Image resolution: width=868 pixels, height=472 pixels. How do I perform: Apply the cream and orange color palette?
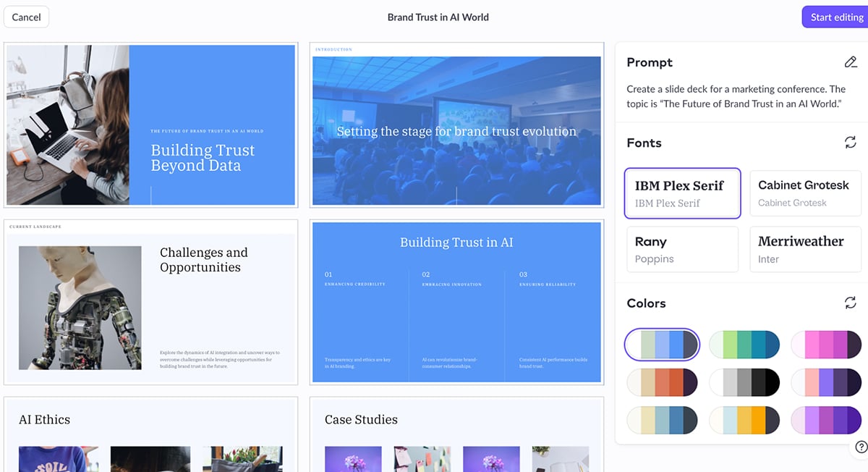[663, 382]
